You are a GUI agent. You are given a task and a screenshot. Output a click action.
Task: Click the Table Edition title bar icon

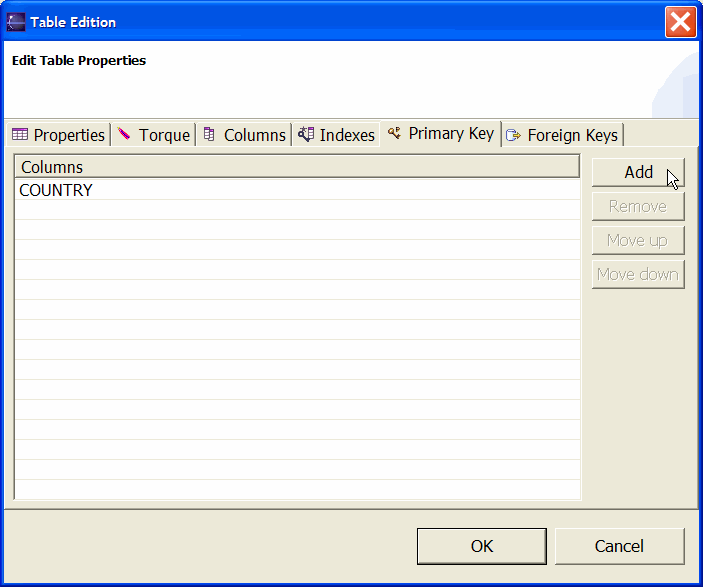[x=16, y=22]
